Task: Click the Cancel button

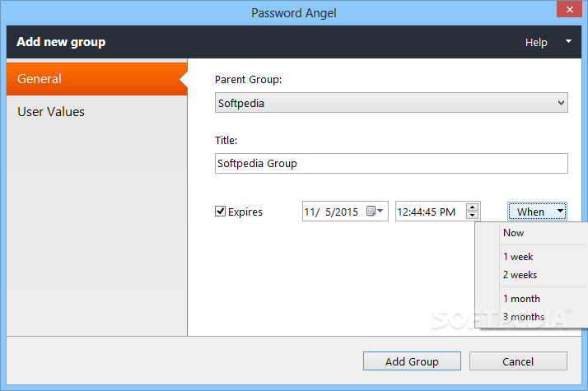Action: click(x=518, y=361)
